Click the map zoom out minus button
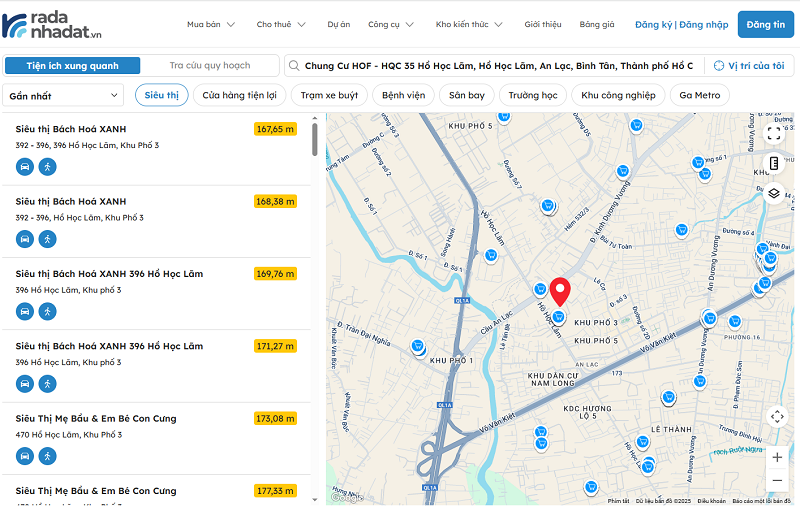Image resolution: width=800 pixels, height=507 pixels. [777, 484]
